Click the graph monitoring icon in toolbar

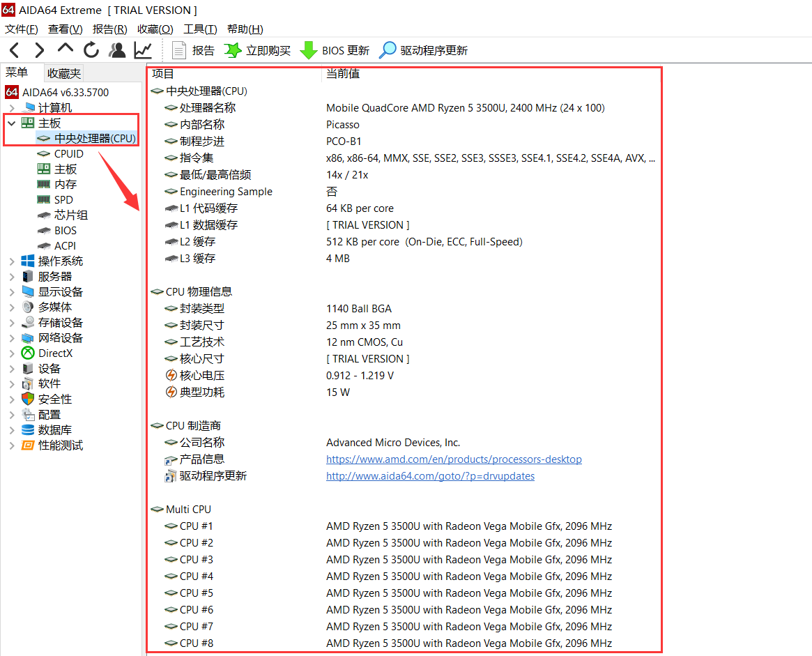(x=142, y=49)
